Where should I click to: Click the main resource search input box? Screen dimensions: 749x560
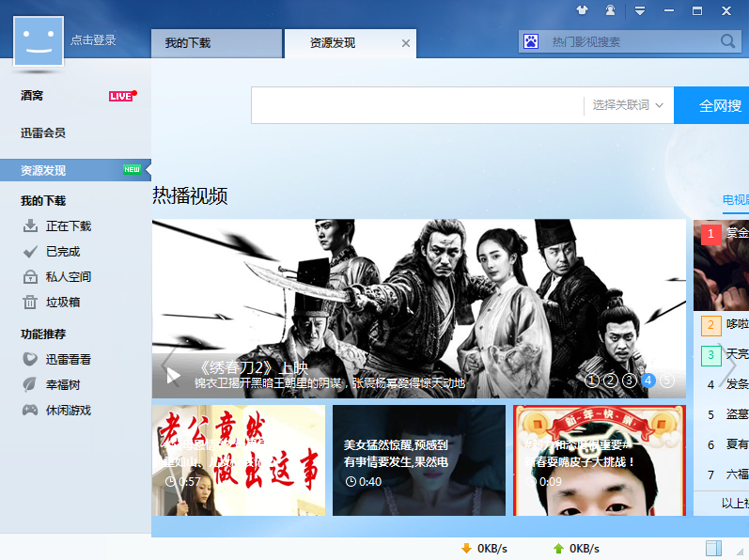click(417, 105)
